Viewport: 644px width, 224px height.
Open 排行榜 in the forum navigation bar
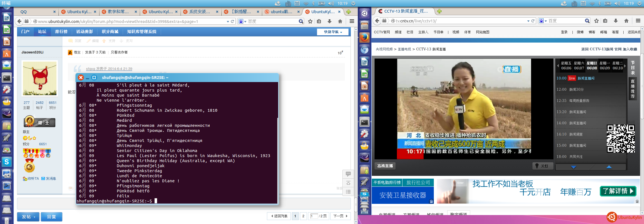click(x=61, y=32)
